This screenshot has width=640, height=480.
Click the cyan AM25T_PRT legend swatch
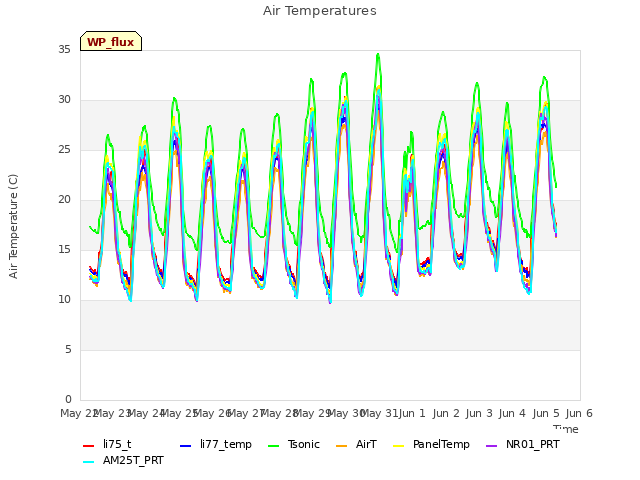pyautogui.click(x=89, y=462)
